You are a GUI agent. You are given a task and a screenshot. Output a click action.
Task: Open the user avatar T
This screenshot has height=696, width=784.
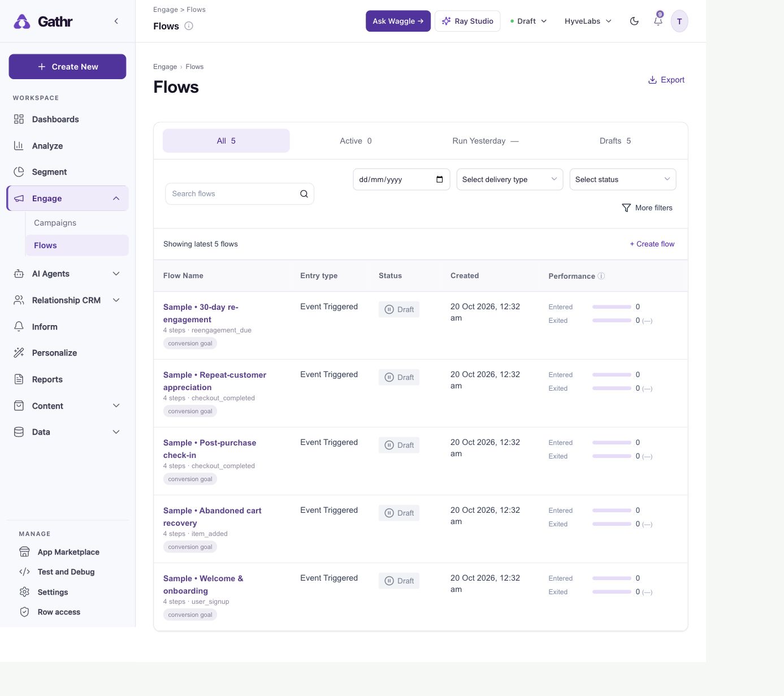(x=679, y=21)
